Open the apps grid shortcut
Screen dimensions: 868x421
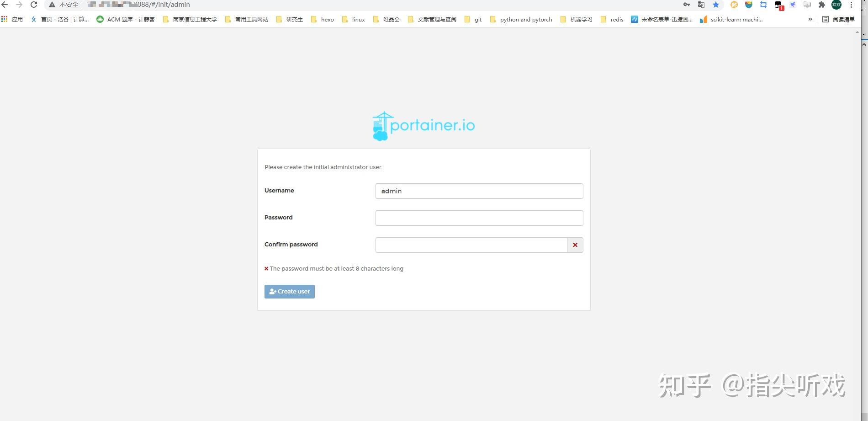[x=12, y=19]
